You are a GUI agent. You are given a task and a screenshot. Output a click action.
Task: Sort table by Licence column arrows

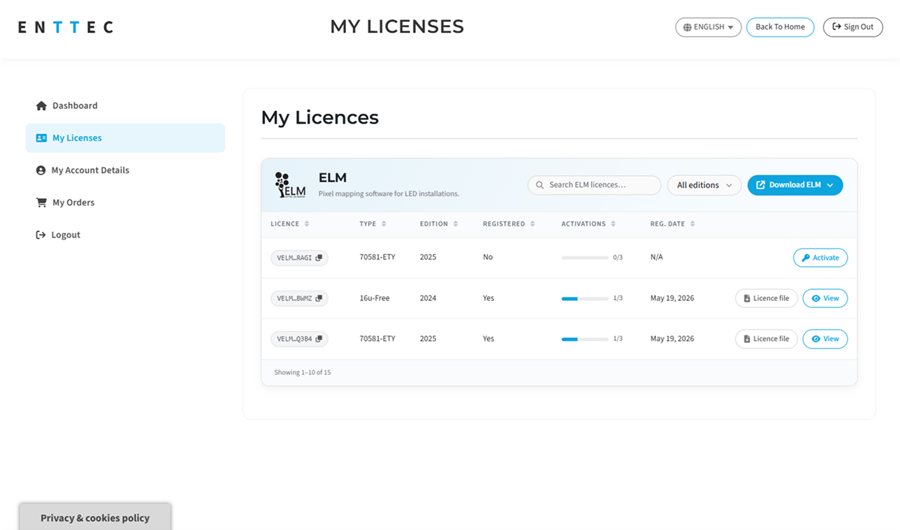(307, 224)
